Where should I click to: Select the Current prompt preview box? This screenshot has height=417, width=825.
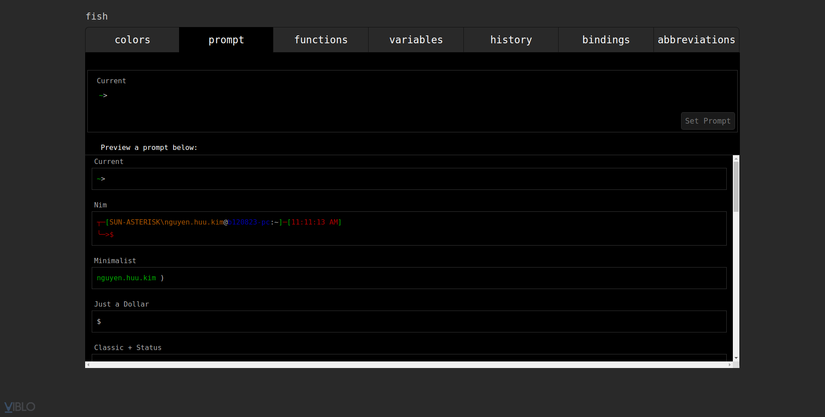pyautogui.click(x=409, y=179)
